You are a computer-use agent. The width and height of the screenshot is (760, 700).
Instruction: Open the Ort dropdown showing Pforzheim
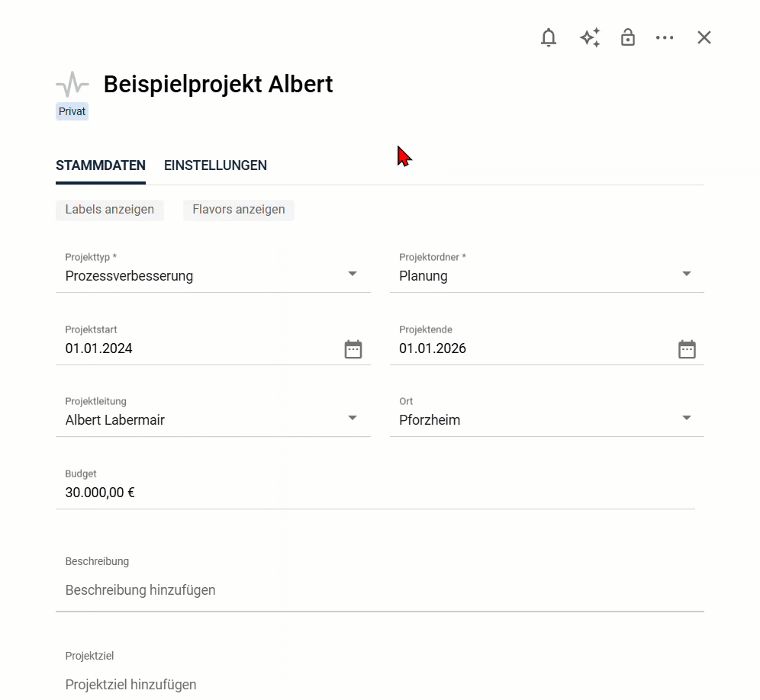click(x=686, y=419)
